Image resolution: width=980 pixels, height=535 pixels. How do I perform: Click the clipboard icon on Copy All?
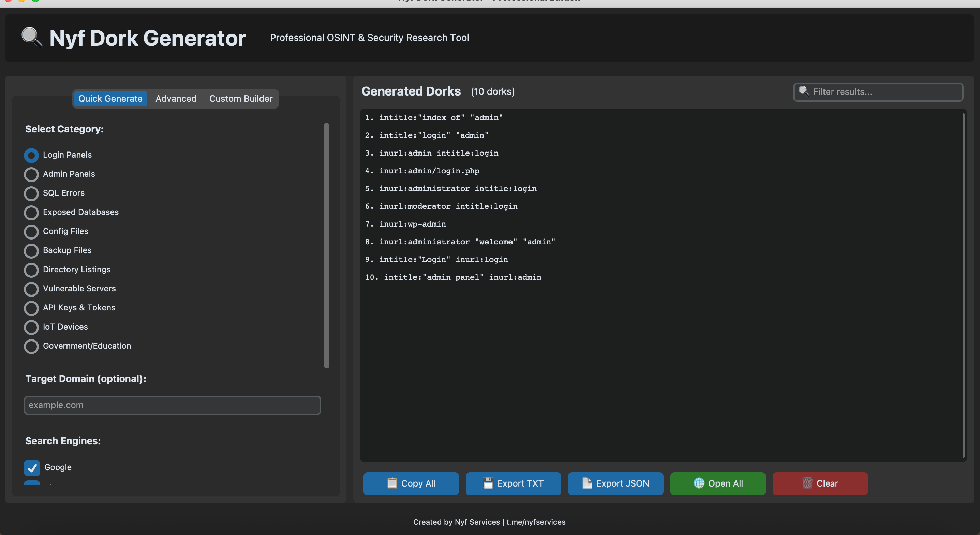(x=392, y=483)
